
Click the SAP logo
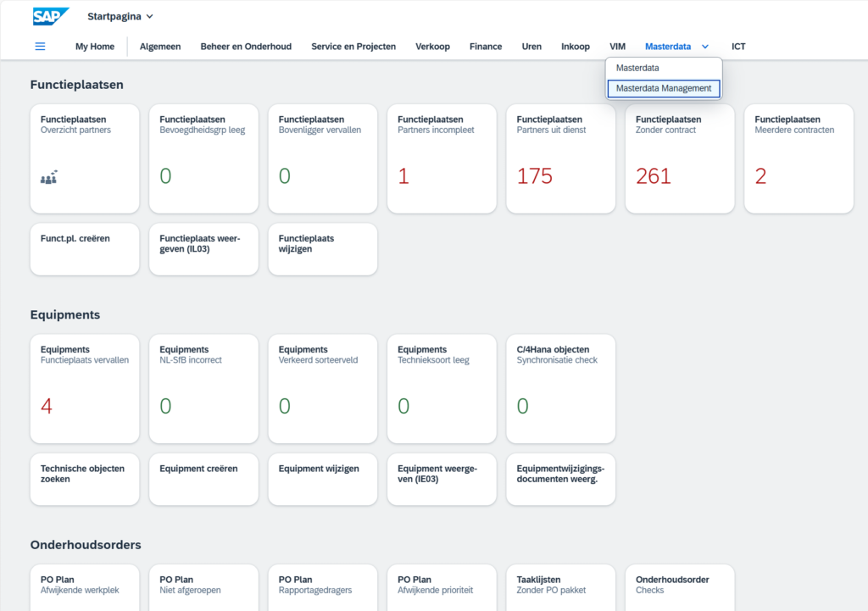tap(51, 16)
